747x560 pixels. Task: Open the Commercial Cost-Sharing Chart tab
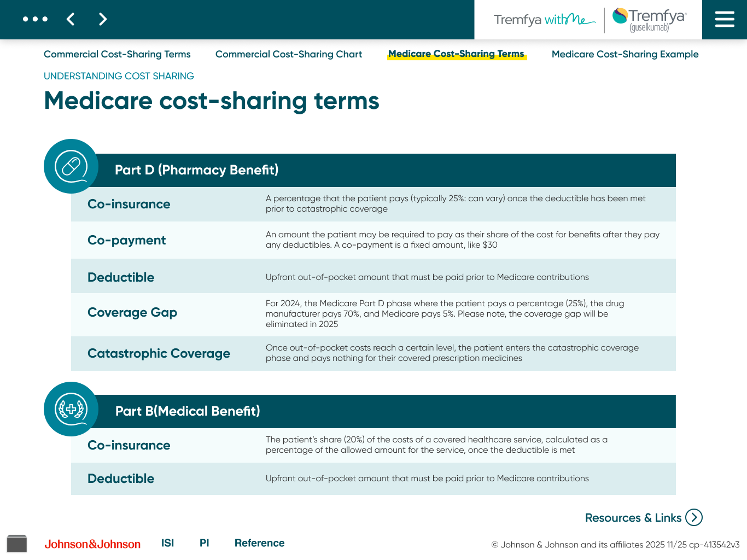tap(288, 54)
